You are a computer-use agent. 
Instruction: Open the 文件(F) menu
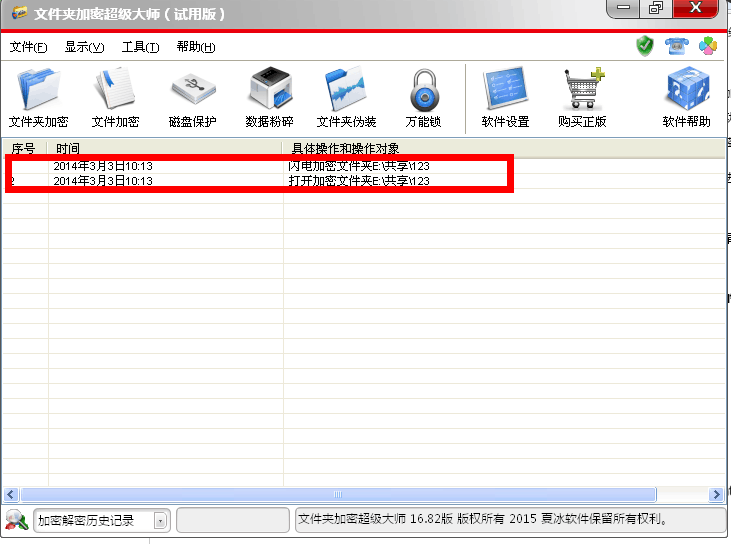tap(28, 47)
